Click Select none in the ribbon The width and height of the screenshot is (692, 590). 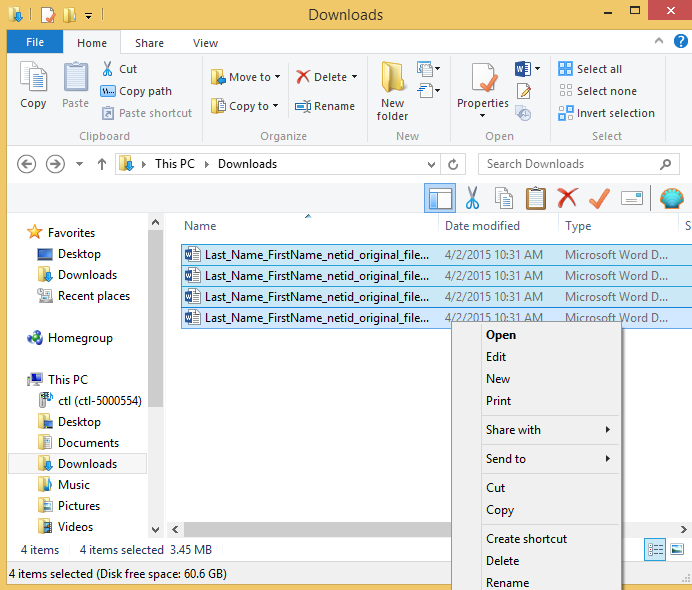(596, 91)
